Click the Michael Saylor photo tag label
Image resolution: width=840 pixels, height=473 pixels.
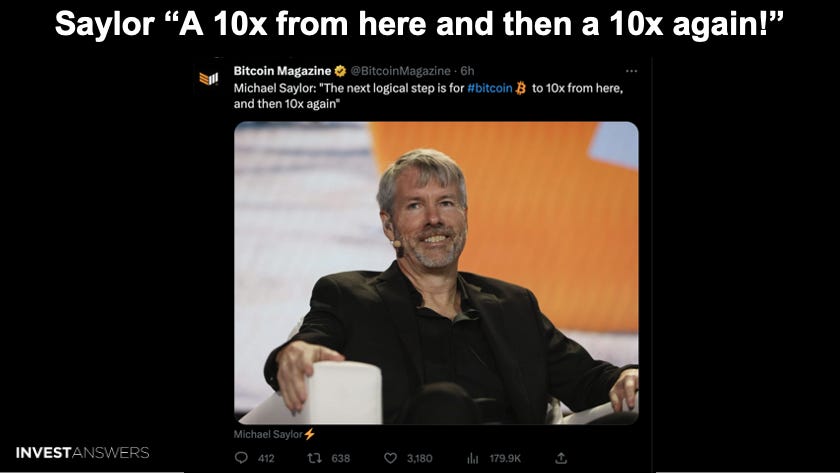[268, 434]
